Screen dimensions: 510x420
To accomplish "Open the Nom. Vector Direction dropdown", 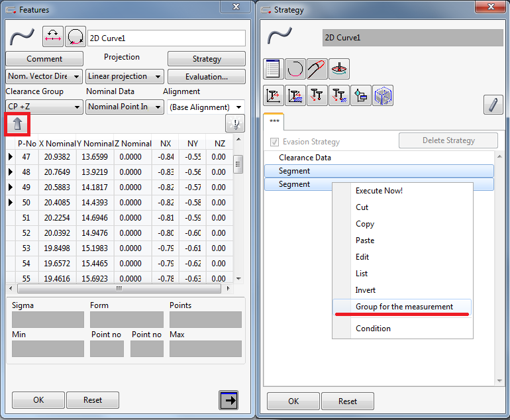I will 44,76.
